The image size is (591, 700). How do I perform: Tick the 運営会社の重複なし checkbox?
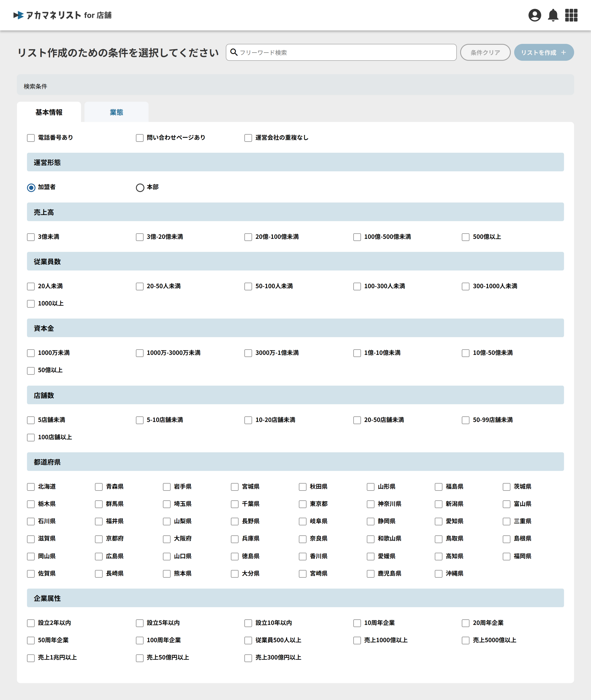point(248,138)
